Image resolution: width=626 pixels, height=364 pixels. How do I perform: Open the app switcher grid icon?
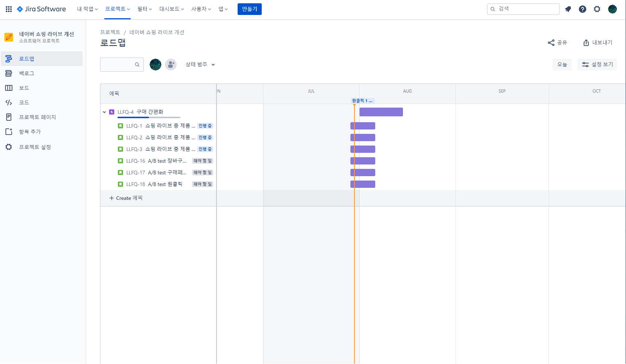(x=9, y=9)
